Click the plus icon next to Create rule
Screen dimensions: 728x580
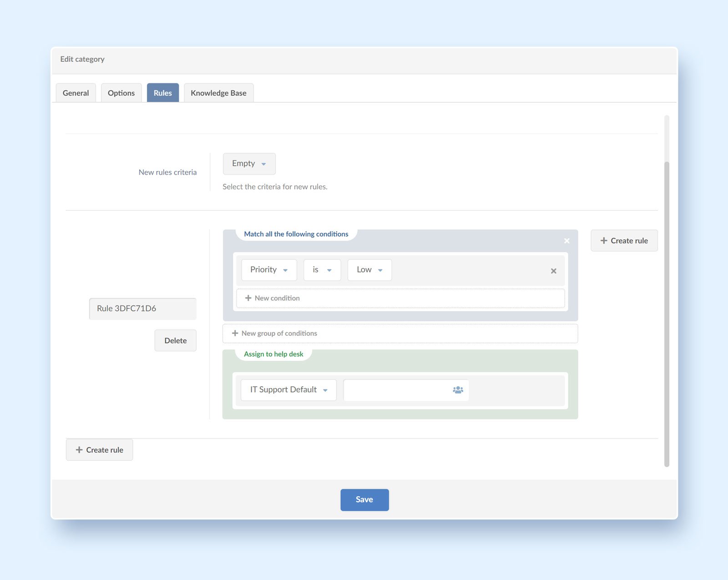604,240
